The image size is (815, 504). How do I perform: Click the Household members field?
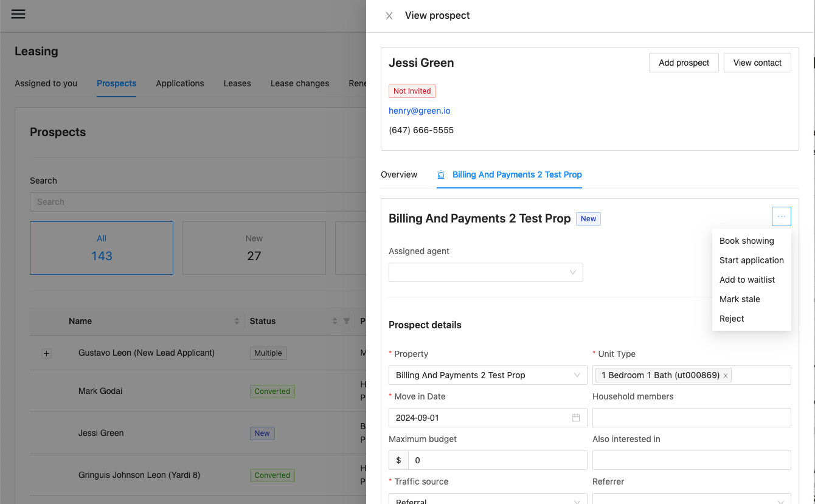point(692,418)
